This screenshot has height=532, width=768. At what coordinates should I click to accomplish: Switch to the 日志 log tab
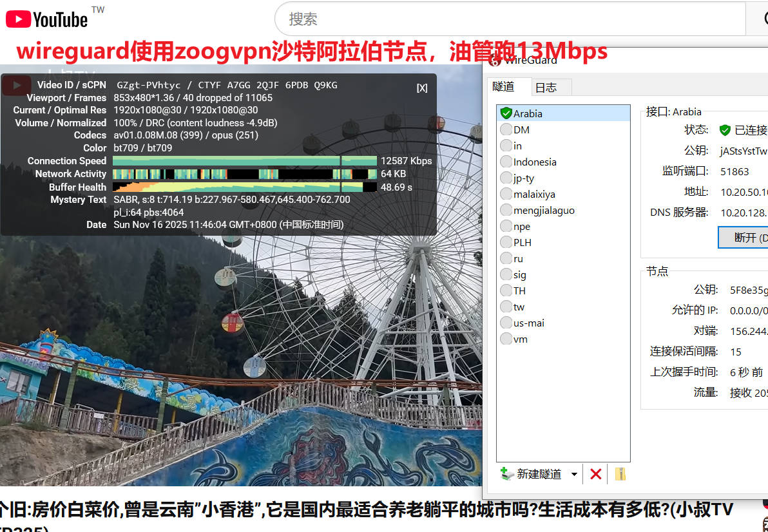tap(546, 88)
